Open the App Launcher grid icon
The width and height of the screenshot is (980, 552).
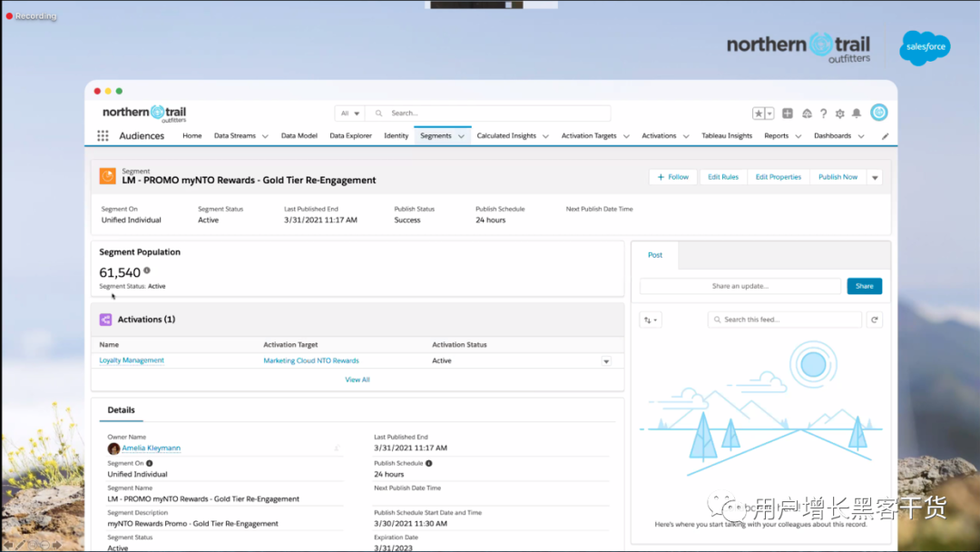(x=103, y=135)
